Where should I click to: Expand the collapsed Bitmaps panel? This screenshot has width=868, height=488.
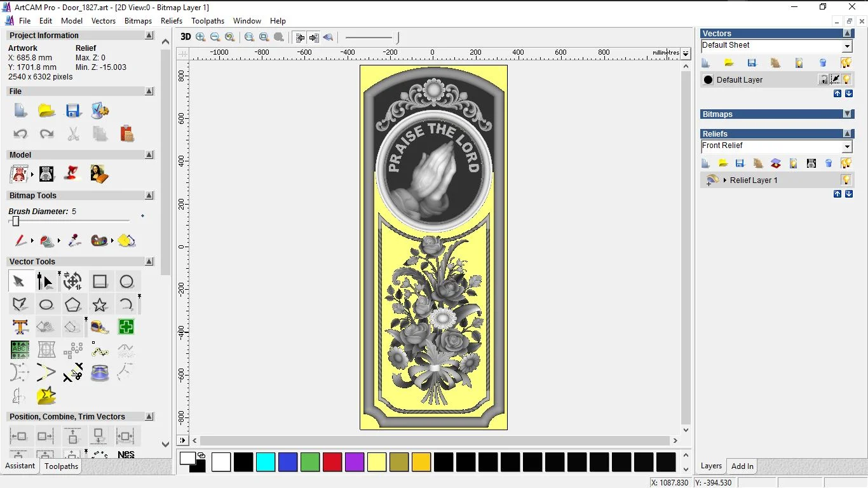coord(848,114)
